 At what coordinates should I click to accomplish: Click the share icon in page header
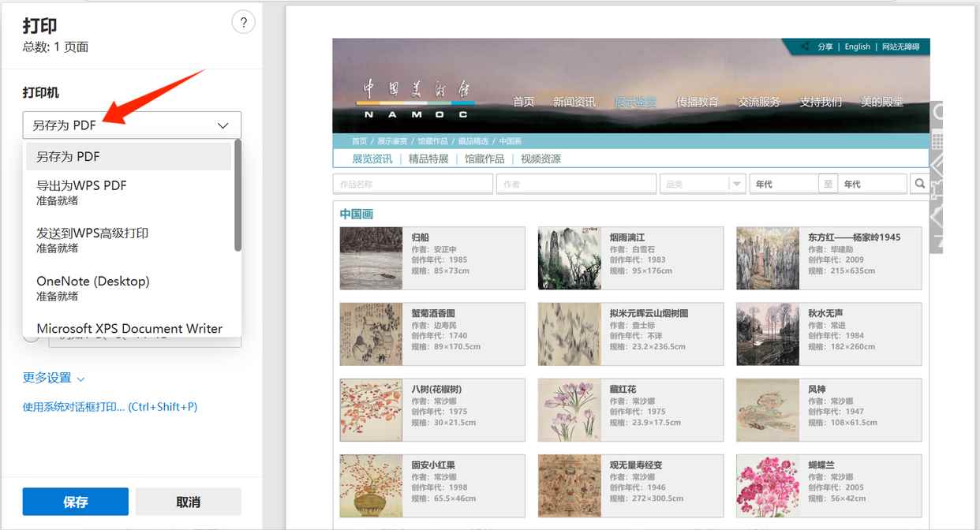(x=804, y=47)
